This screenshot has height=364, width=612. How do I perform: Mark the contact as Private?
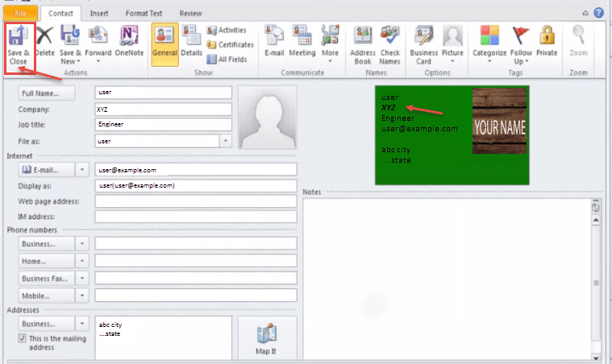point(547,41)
